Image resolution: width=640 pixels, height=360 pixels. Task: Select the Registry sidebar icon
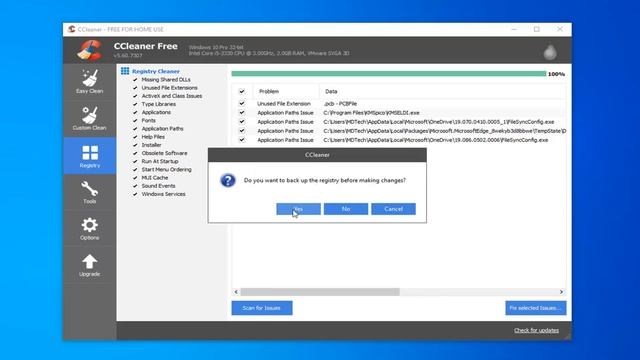(x=89, y=156)
